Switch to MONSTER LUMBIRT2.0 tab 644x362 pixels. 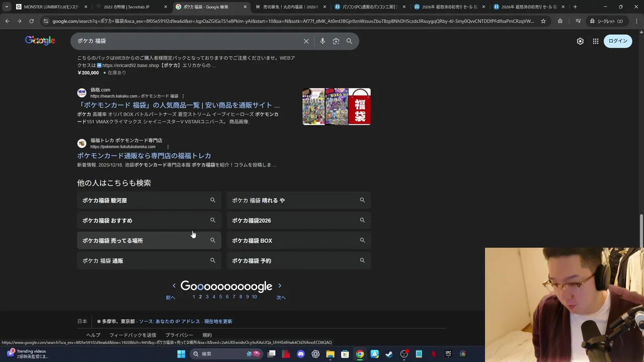(51, 7)
